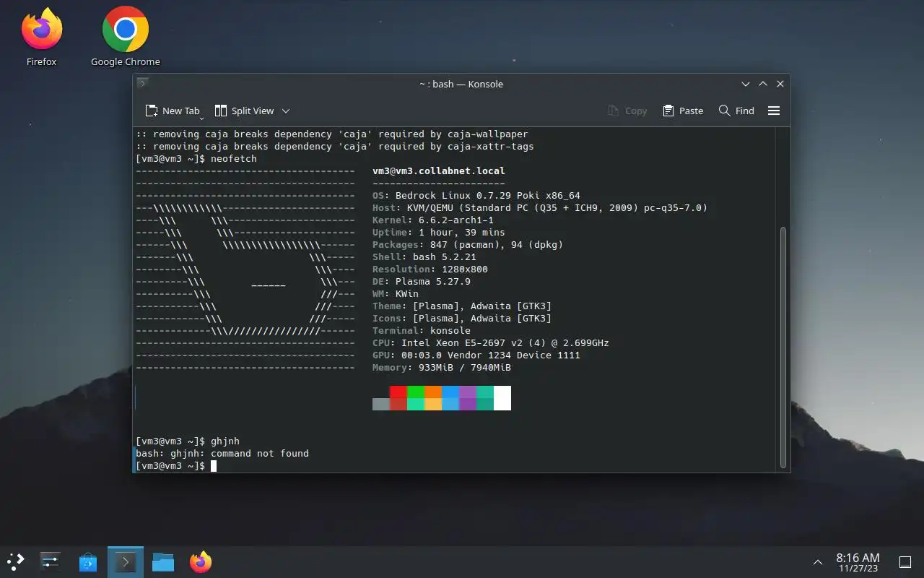The width and height of the screenshot is (924, 578).
Task: Click the Memory '933MiB / 7940MiB' value
Action: pyautogui.click(x=465, y=368)
